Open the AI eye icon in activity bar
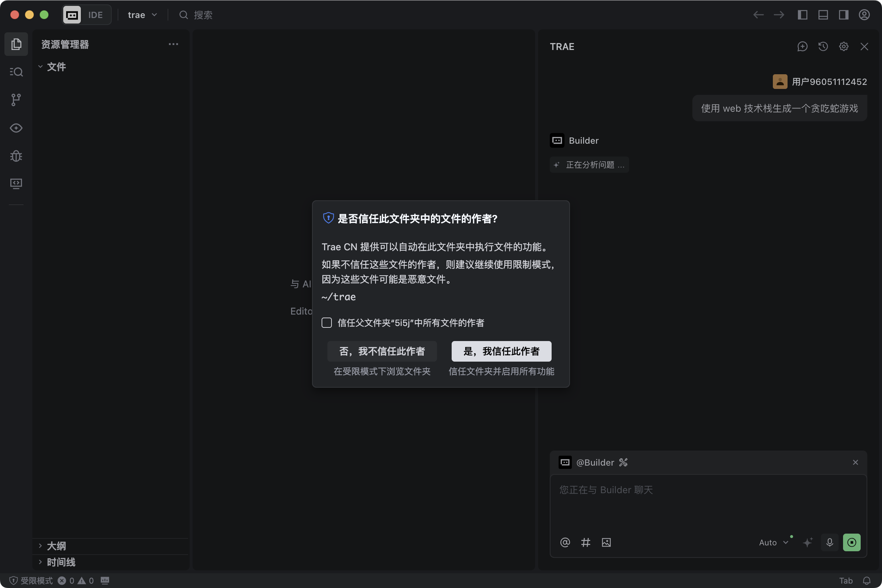The width and height of the screenshot is (882, 588). click(x=16, y=128)
